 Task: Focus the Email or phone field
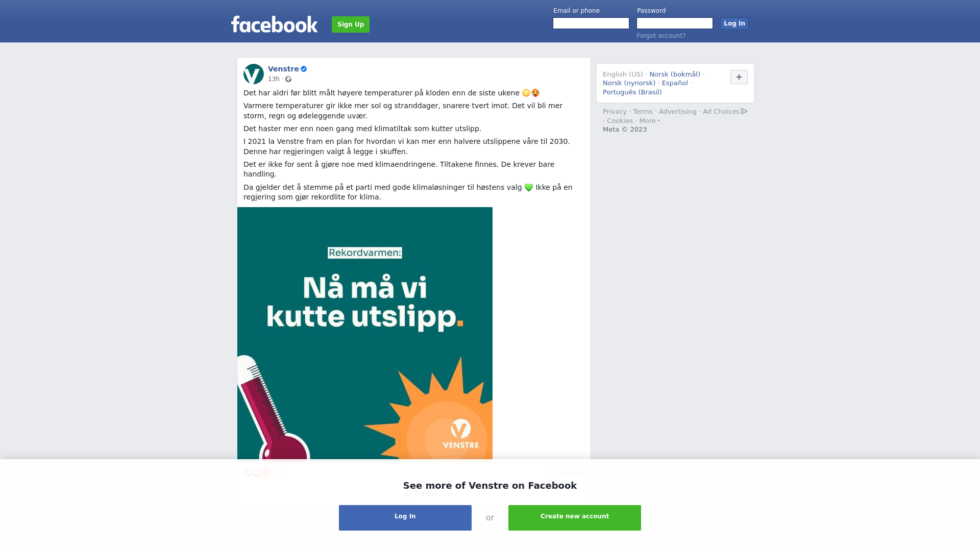click(591, 23)
